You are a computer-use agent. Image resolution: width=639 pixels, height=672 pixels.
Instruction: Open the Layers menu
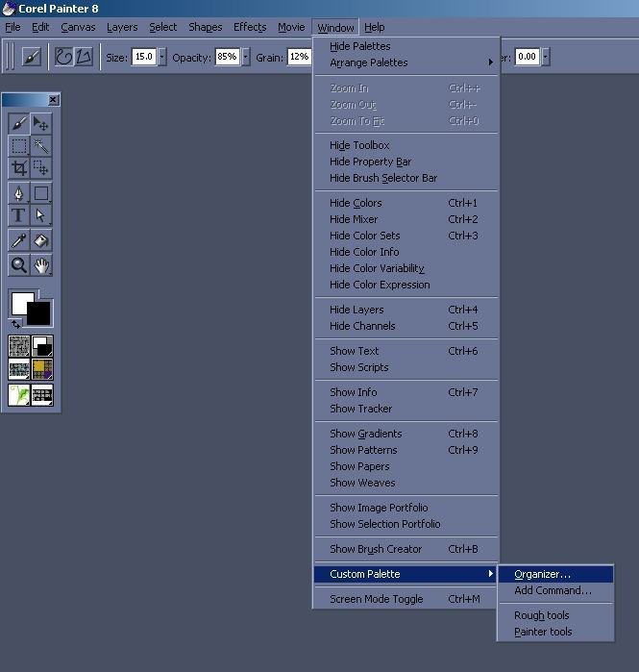tap(122, 28)
